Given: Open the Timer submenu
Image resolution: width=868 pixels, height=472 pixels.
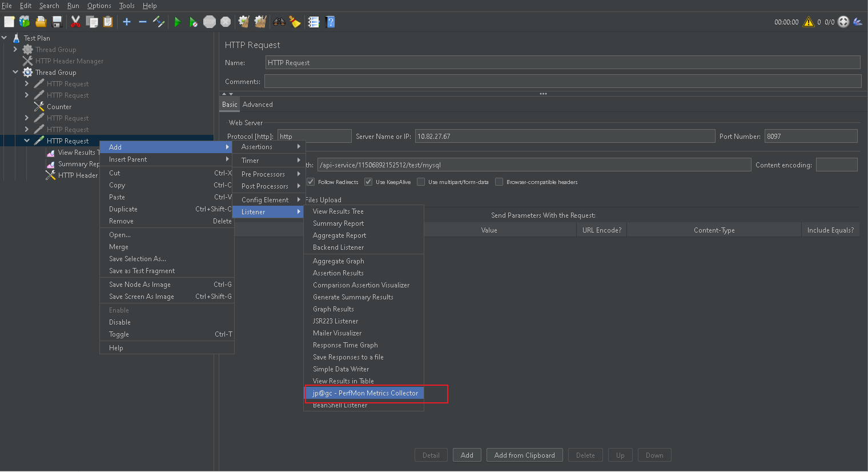Looking at the screenshot, I should pyautogui.click(x=269, y=161).
